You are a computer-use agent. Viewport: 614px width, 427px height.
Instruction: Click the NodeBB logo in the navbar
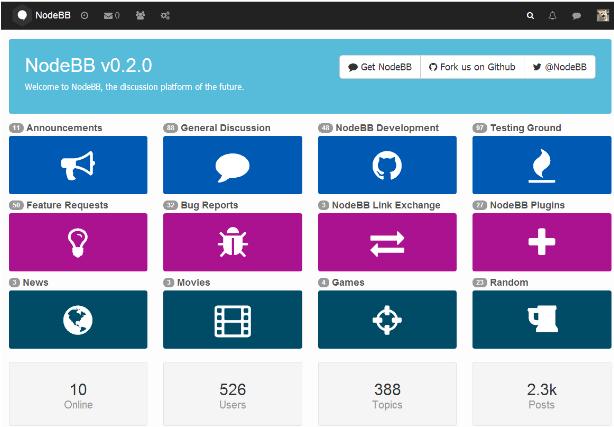[x=22, y=15]
